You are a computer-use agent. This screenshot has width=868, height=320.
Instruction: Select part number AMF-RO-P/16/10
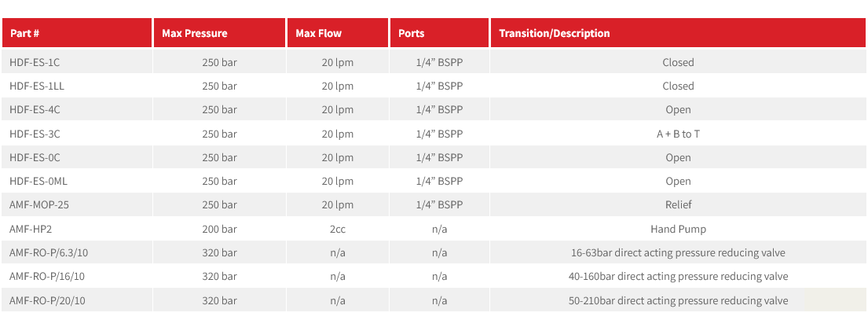tap(46, 276)
